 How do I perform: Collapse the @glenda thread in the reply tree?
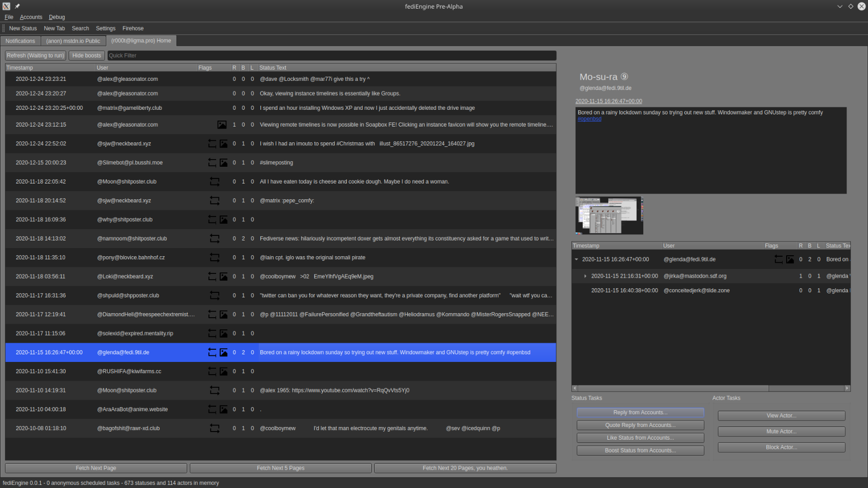[x=576, y=259]
